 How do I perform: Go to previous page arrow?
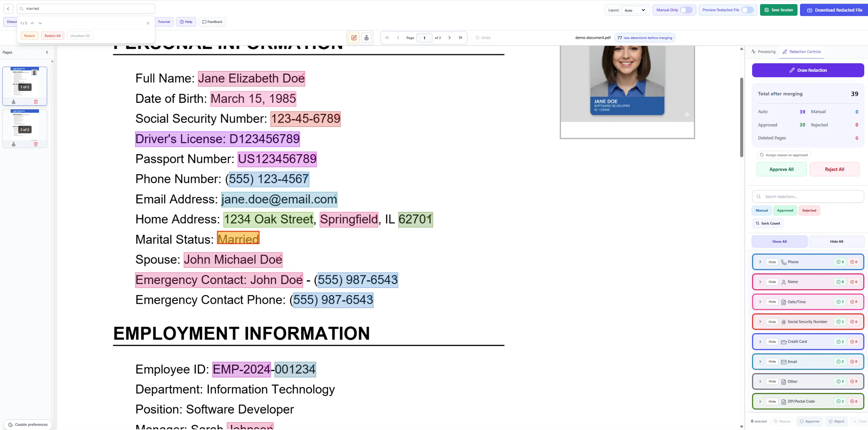(x=398, y=38)
